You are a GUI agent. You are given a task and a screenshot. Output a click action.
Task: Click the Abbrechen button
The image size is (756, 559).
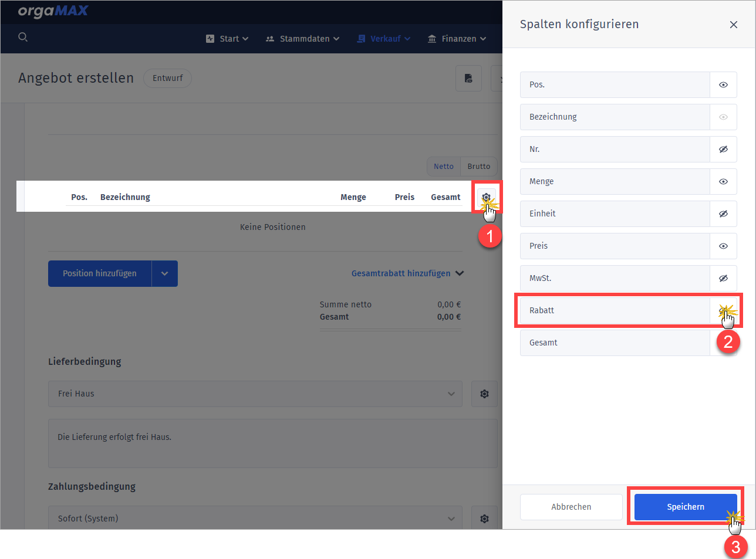571,507
